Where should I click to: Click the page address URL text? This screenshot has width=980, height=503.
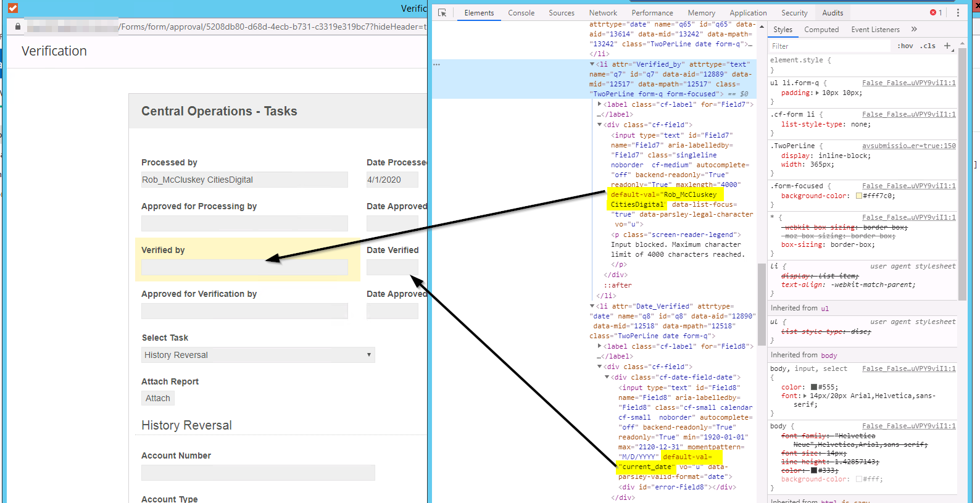pyautogui.click(x=273, y=27)
